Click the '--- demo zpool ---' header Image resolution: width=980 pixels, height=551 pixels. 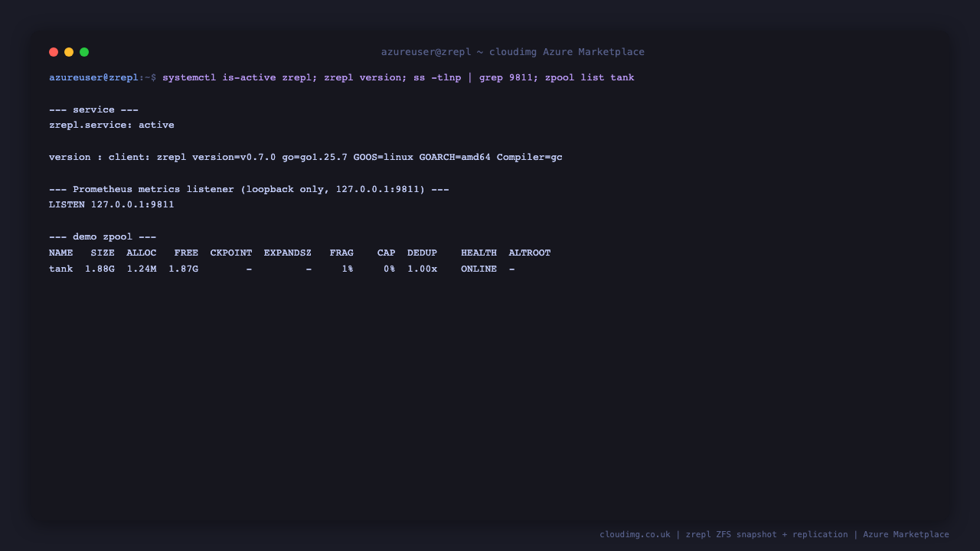[x=103, y=236]
